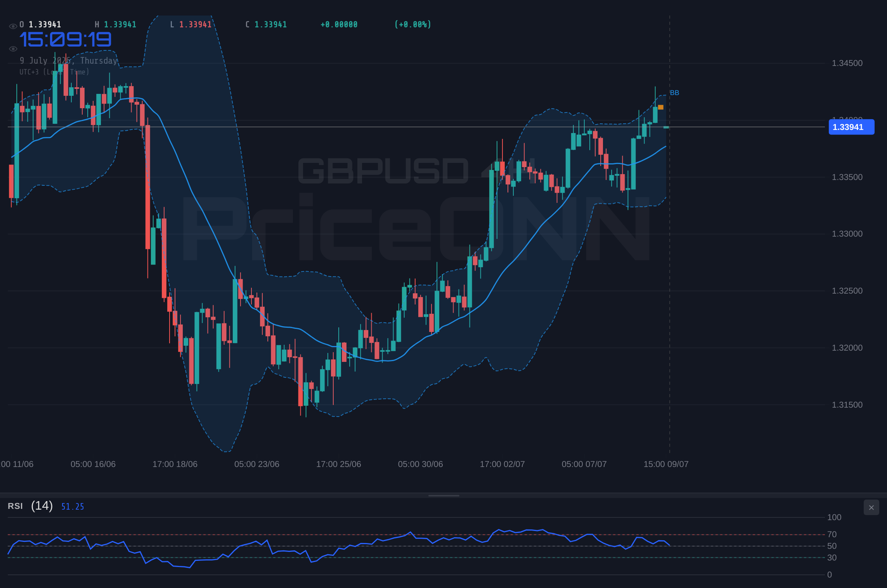Close the RSI indicator panel
Image resolution: width=887 pixels, height=588 pixels.
pyautogui.click(x=871, y=507)
